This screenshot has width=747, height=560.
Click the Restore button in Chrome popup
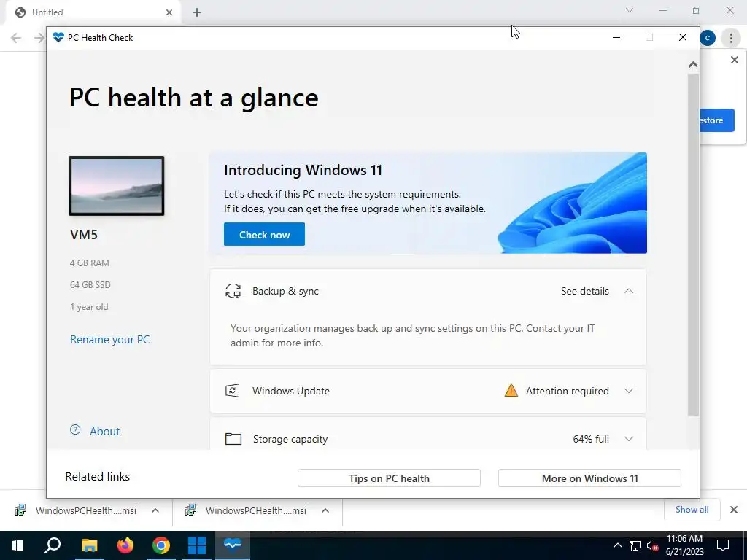pos(716,120)
